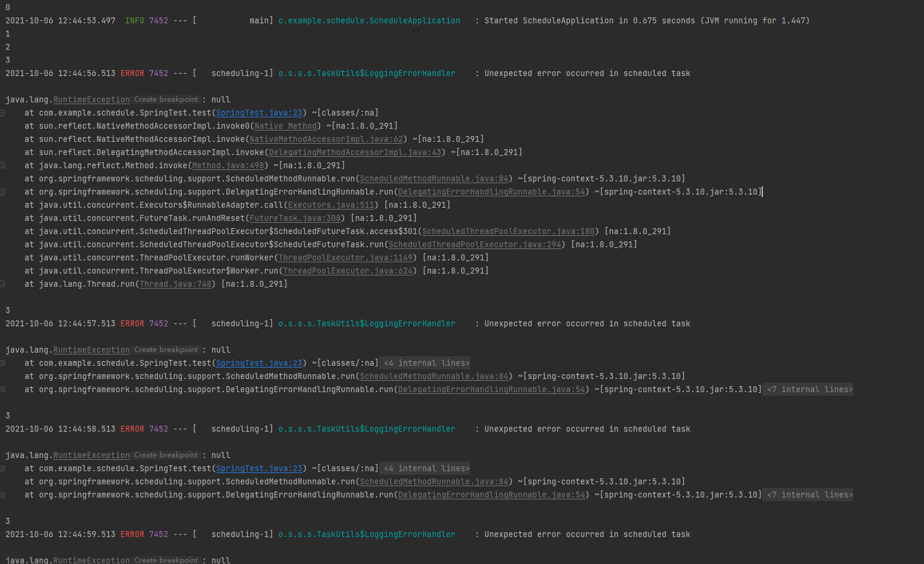Click ERROR text on the 12:44:57.513 line
Screen dimensions: 924x564
[132, 323]
